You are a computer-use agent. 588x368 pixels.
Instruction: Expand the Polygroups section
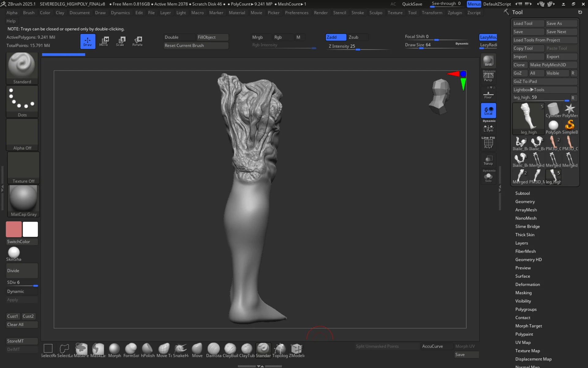click(526, 309)
